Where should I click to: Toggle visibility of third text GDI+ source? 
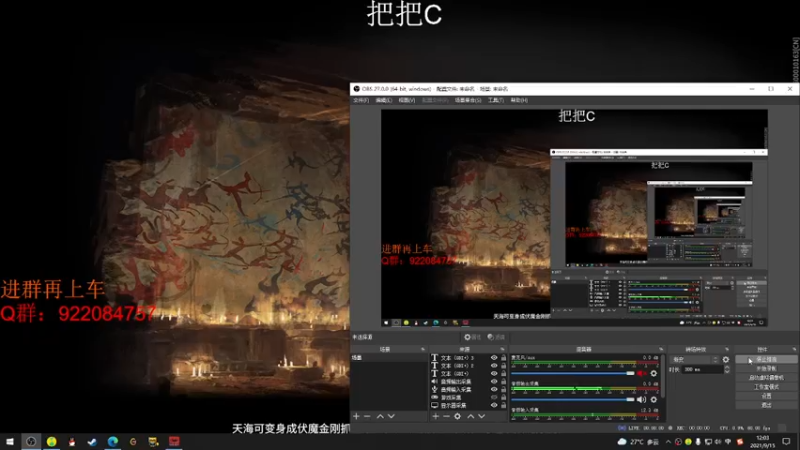point(494,373)
